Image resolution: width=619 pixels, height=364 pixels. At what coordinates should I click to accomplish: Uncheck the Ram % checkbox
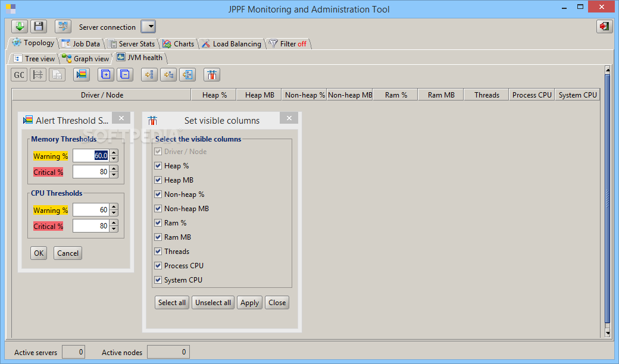tap(158, 223)
